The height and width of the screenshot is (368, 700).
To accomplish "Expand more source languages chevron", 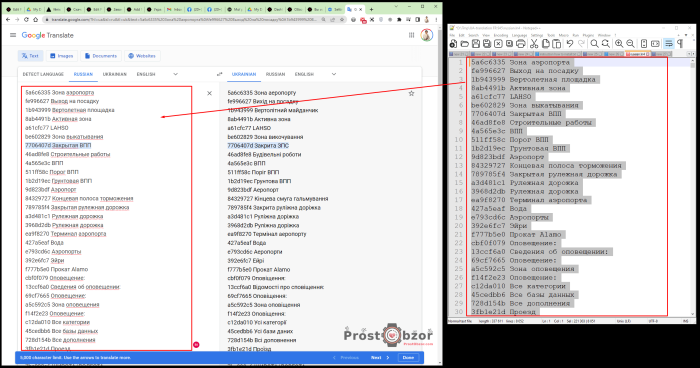I will tap(175, 74).
